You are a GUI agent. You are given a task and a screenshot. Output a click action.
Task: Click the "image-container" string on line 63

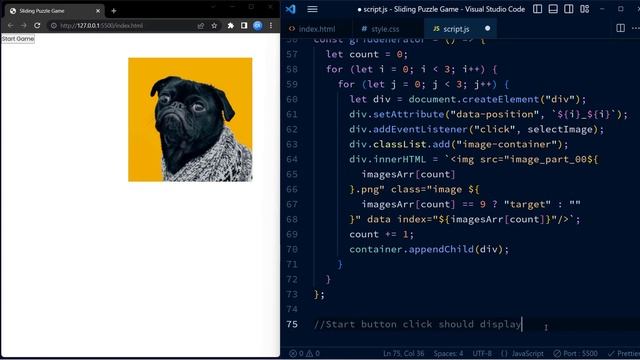click(x=507, y=144)
